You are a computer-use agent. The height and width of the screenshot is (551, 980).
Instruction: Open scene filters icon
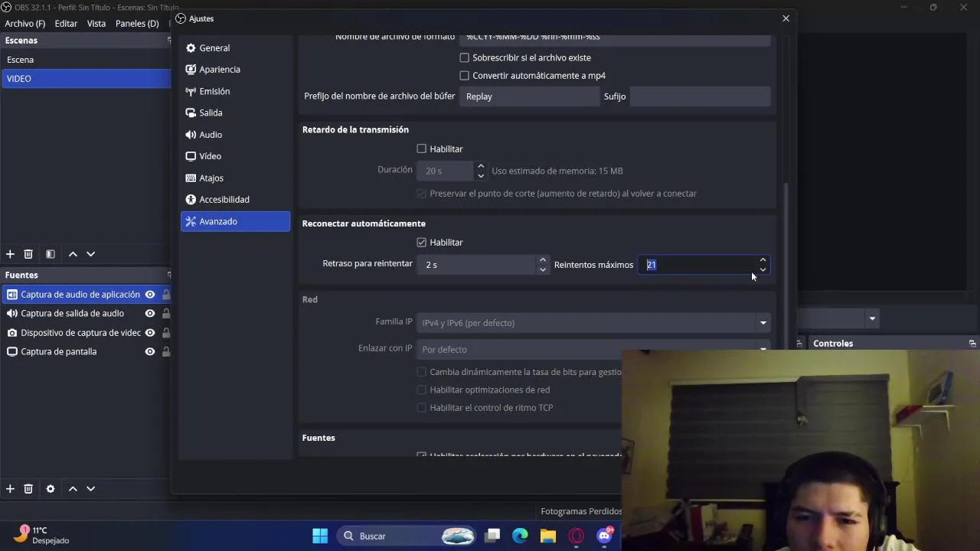(51, 254)
